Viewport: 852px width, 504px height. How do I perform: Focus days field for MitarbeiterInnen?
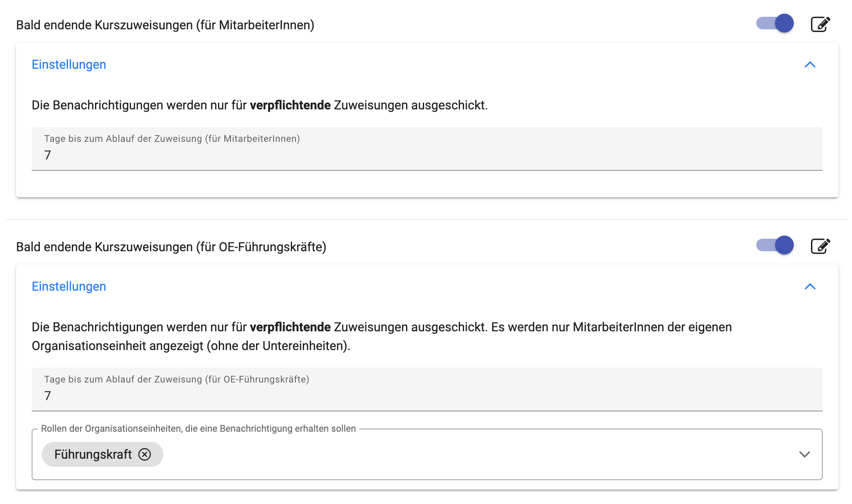[427, 155]
